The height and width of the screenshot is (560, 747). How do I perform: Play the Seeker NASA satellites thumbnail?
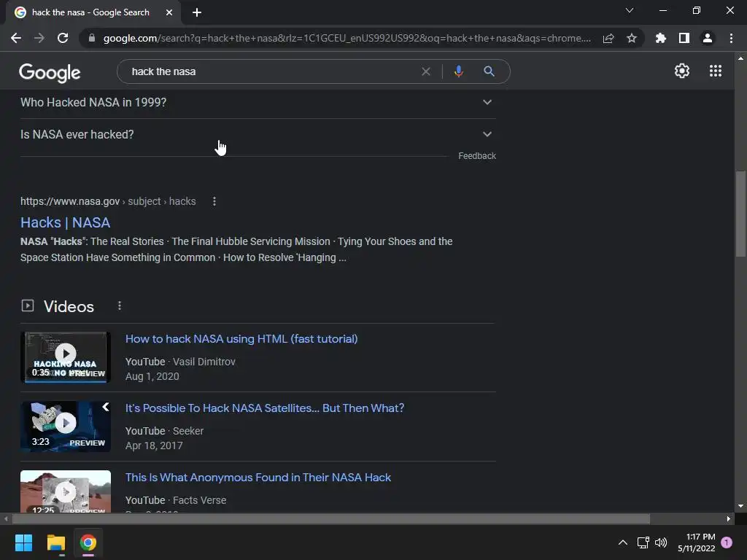tap(66, 426)
